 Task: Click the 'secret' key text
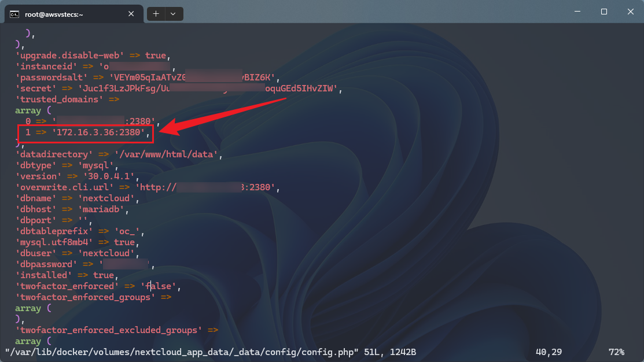(36, 88)
